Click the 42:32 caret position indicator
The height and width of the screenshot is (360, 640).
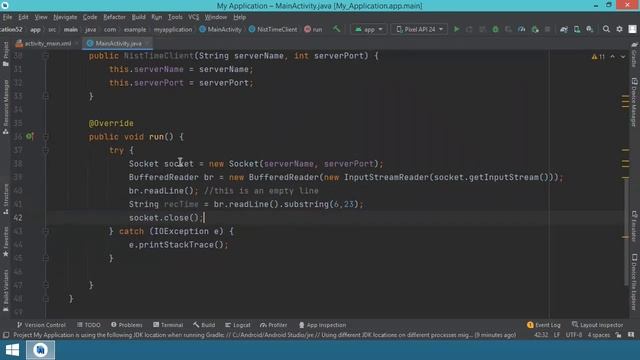pyautogui.click(x=541, y=335)
